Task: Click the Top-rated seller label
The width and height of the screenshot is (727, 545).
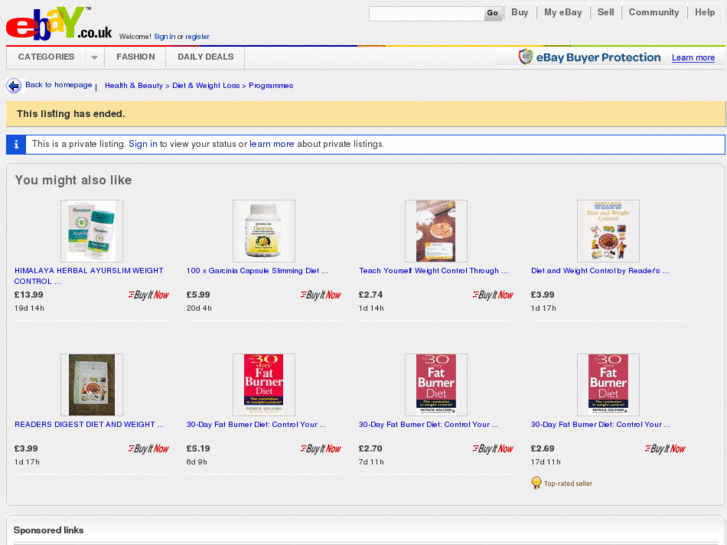Action: pyautogui.click(x=568, y=484)
